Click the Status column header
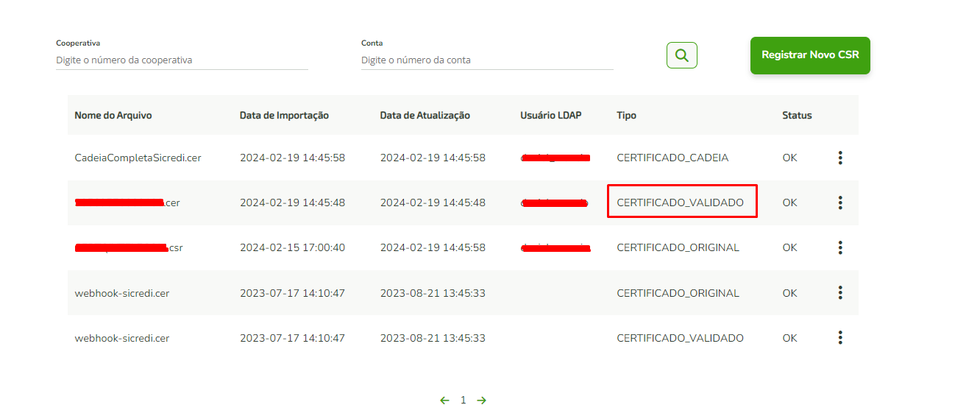Viewport: 980px width, 405px height. click(x=797, y=116)
